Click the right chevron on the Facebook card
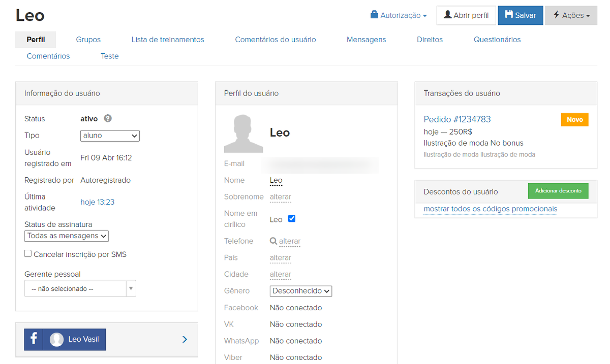This screenshot has width=610, height=364. pos(185,339)
